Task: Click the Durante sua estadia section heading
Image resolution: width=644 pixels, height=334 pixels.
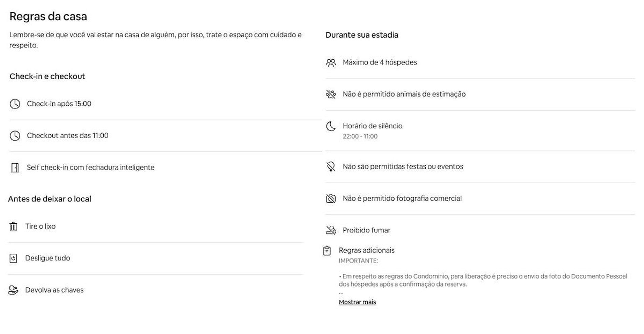Action: [362, 35]
